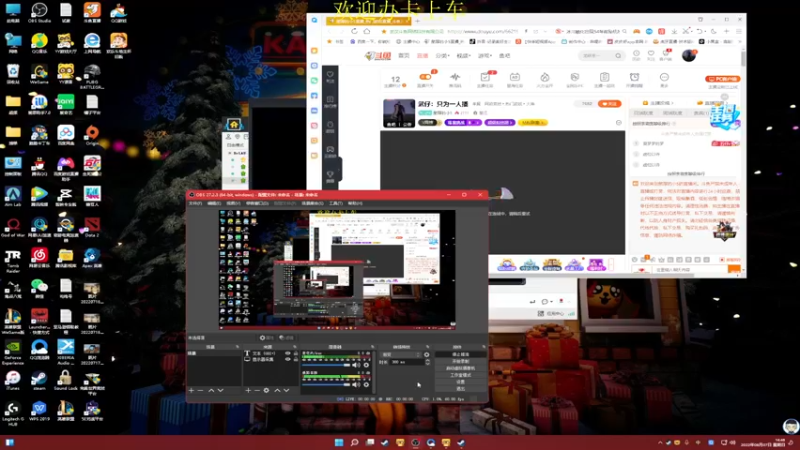800x450 pixels.
Task: Open OBS Tools menu
Action: point(336,203)
